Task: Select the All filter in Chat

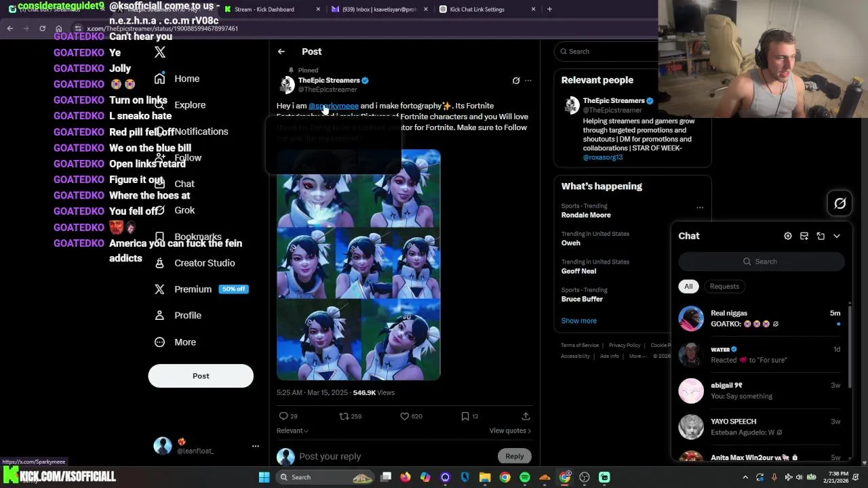Action: click(x=688, y=286)
